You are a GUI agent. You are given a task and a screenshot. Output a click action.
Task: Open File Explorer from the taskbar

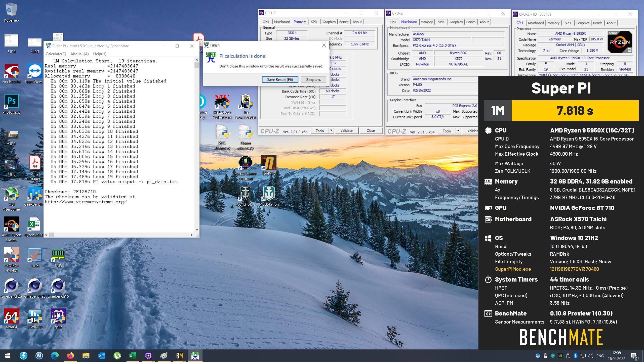coord(86,356)
